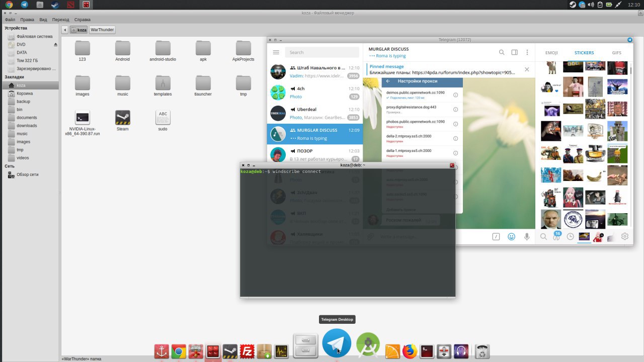Search stickers with magnifier icon
644x362 pixels.
544,236
